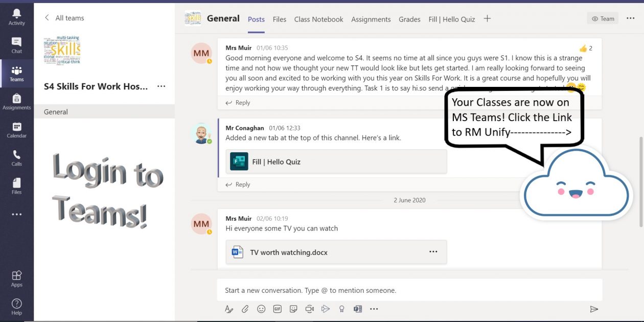Viewport: 644px width, 322px height.
Task: Send the message
Action: tap(594, 309)
